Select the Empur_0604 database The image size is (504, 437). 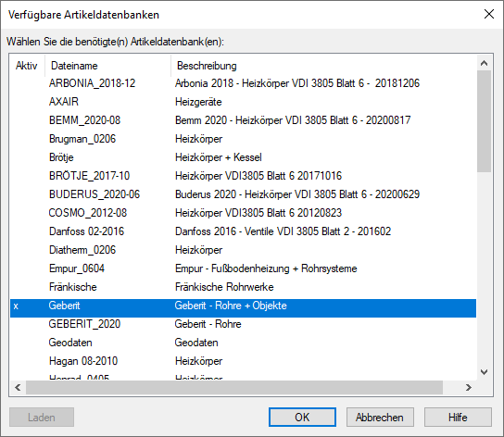pos(243,268)
